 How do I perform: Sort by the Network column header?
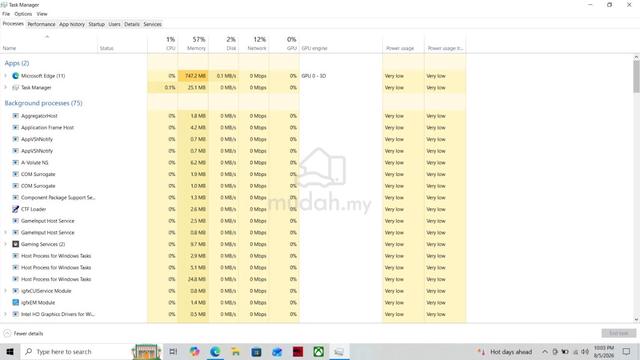(x=254, y=43)
